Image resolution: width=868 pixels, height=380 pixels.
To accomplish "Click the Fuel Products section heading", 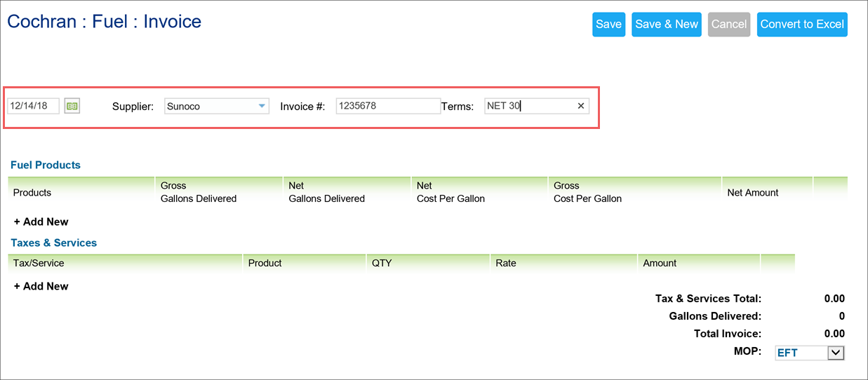I will (46, 165).
